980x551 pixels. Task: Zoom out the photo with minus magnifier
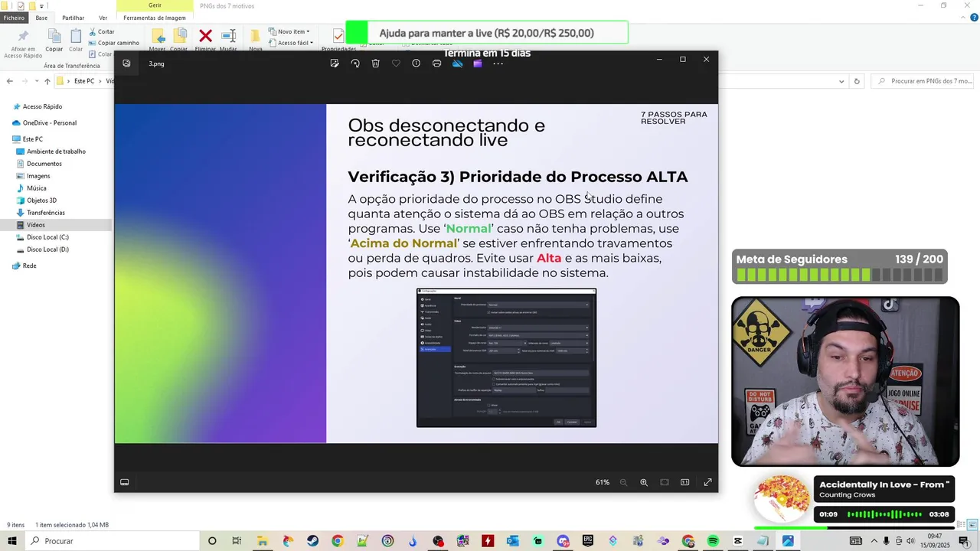pos(623,482)
